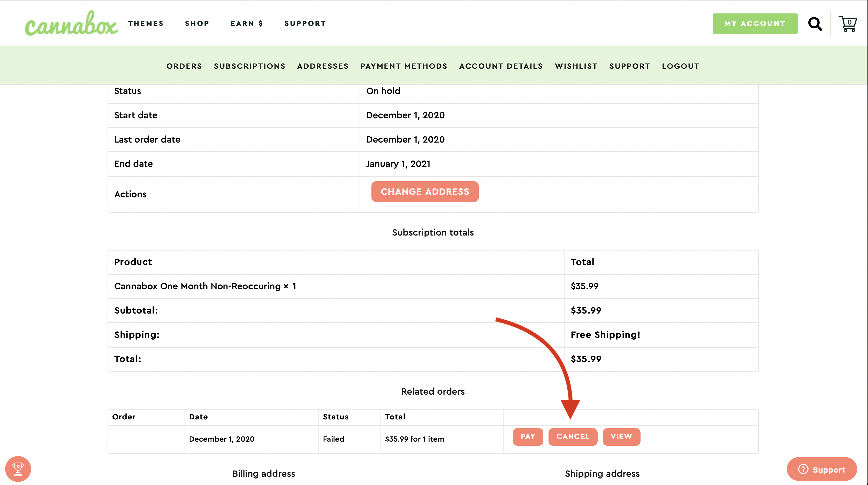Open the search magnifier icon
The image size is (868, 485).
[x=815, y=24]
